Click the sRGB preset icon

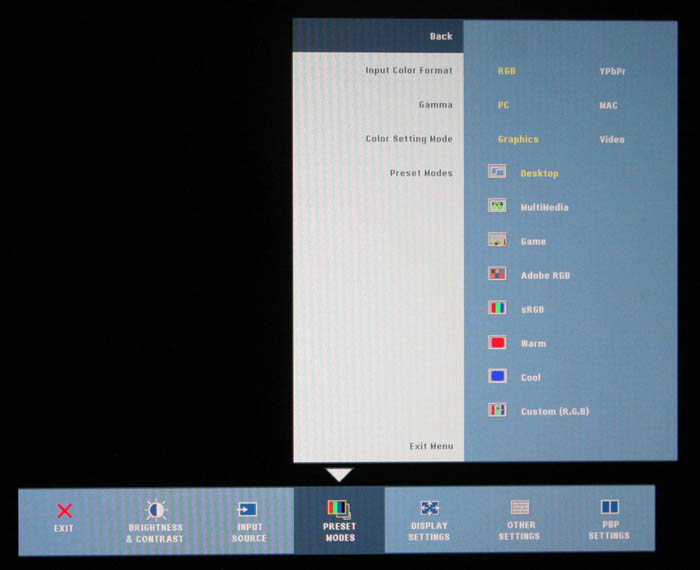(x=497, y=308)
